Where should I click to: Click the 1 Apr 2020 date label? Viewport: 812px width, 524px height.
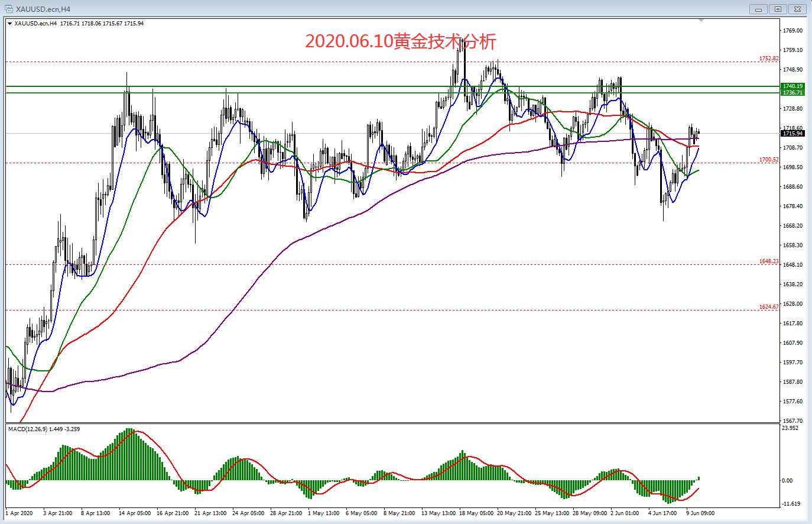point(19,513)
